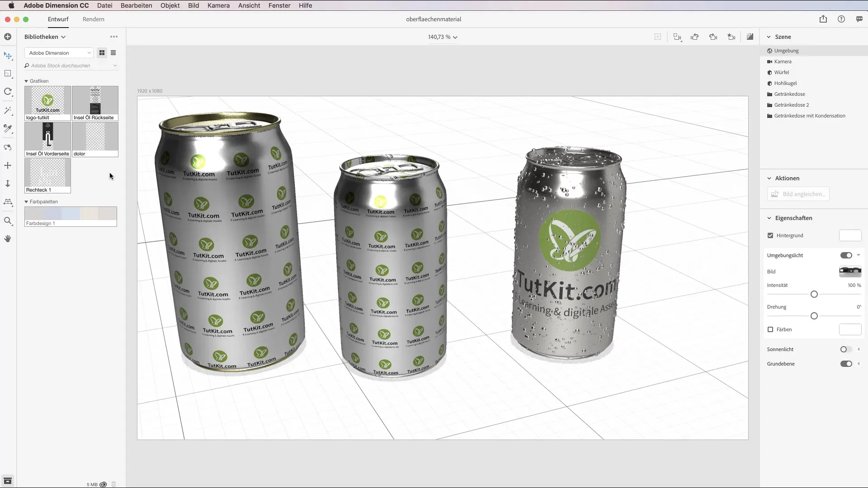
Task: Open the Bearbeiten menu
Action: pyautogui.click(x=136, y=5)
